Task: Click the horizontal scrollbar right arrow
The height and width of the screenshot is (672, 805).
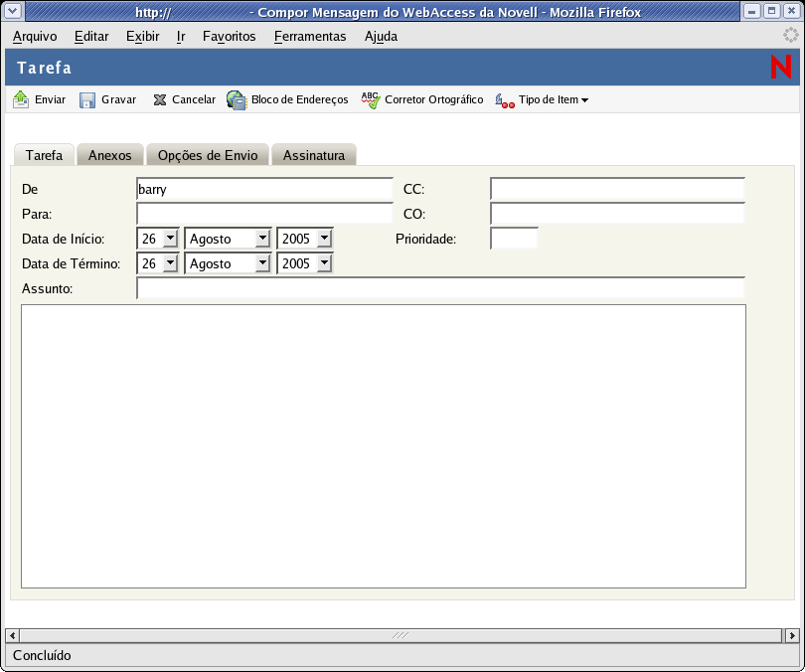Action: coord(792,635)
